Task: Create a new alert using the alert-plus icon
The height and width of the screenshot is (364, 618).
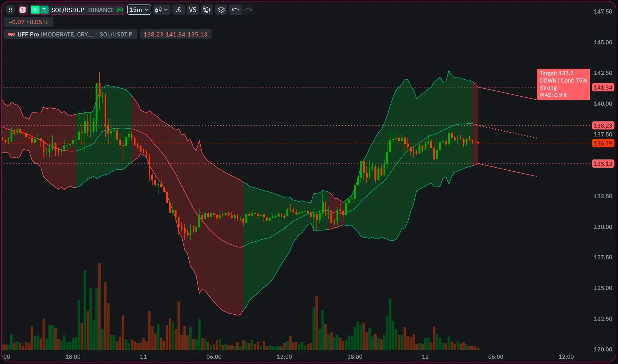Action: pos(207,10)
